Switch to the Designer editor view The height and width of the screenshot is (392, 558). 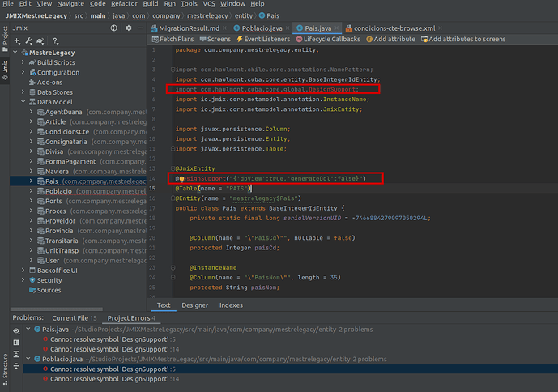point(194,305)
